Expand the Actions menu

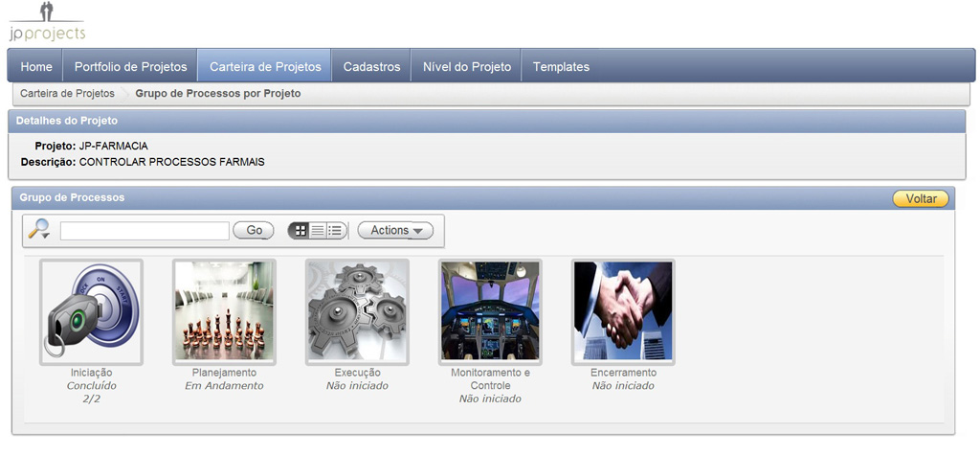pyautogui.click(x=395, y=230)
